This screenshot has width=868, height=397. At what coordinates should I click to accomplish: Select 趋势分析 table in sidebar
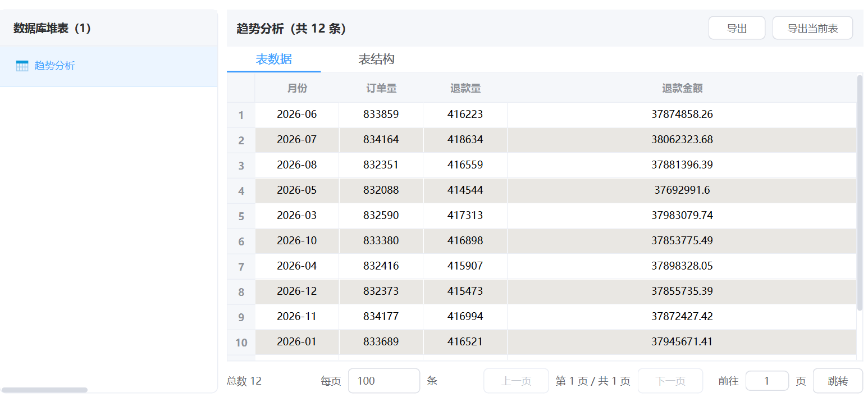tap(54, 66)
